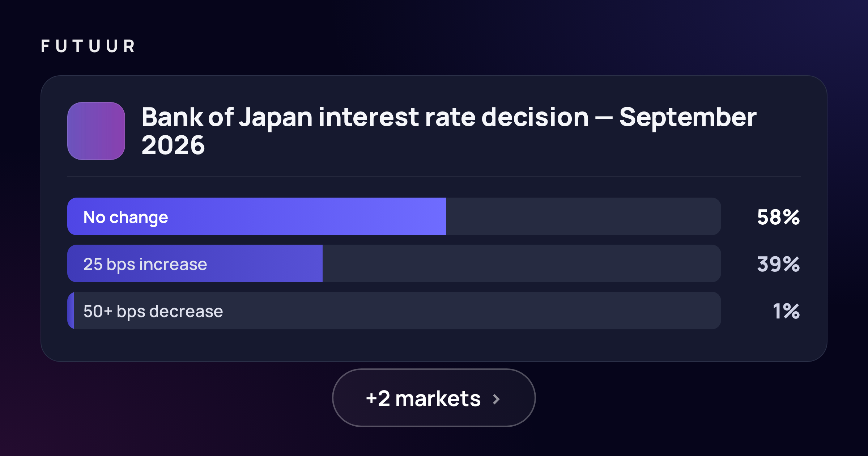
Task: Click the unfilled part of 25 bps bar
Action: point(522,263)
